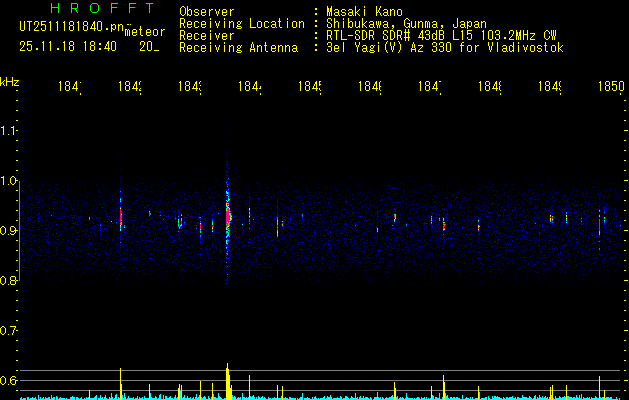
Task: Click the 0.9 frequency axis label
Action: point(9,231)
